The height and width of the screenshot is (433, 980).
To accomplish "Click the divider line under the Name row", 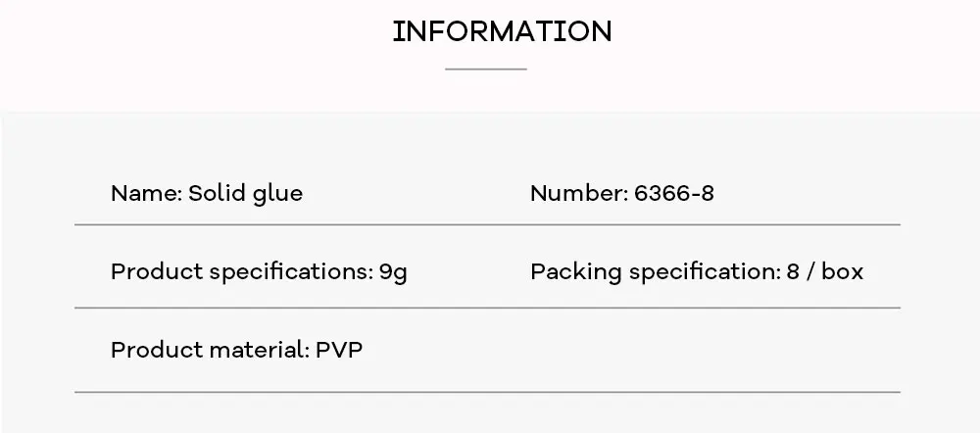I will click(x=487, y=224).
